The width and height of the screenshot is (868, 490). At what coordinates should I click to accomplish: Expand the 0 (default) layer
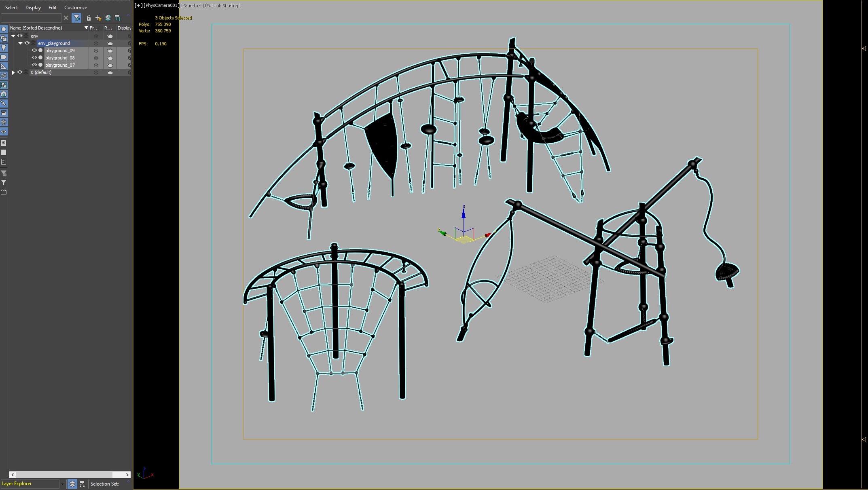coord(13,72)
